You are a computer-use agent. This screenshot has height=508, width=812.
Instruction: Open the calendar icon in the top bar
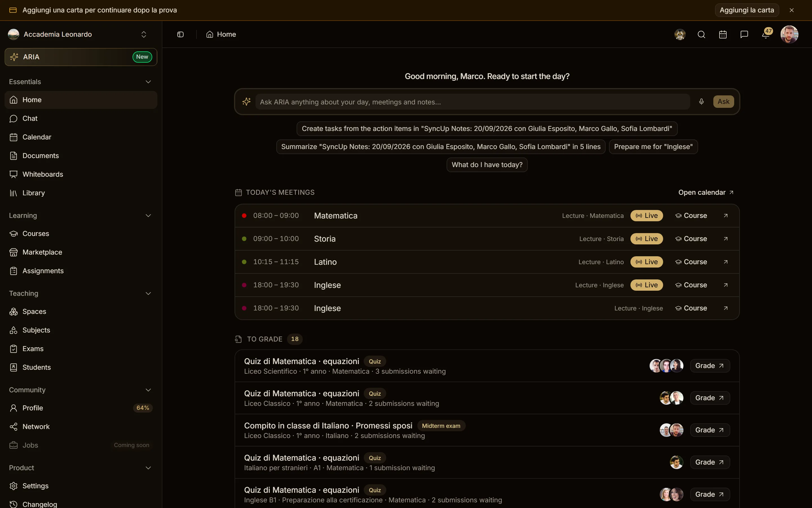(723, 34)
